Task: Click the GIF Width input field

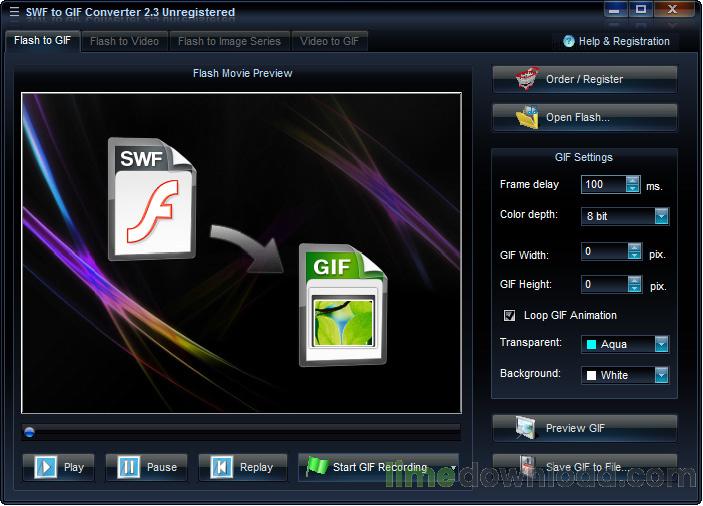Action: (605, 253)
